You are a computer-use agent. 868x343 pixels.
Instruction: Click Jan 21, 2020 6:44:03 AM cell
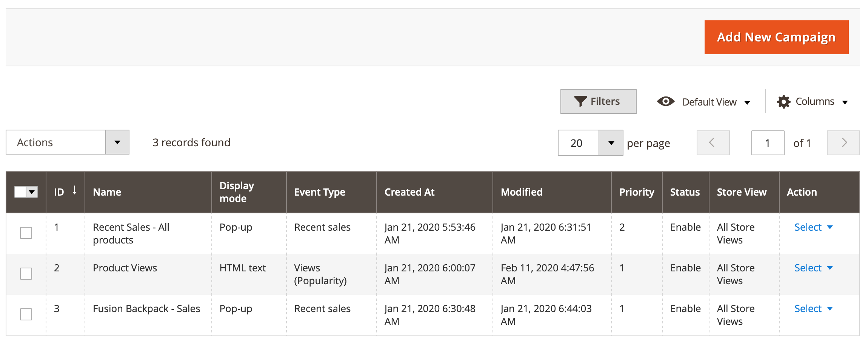[546, 315]
